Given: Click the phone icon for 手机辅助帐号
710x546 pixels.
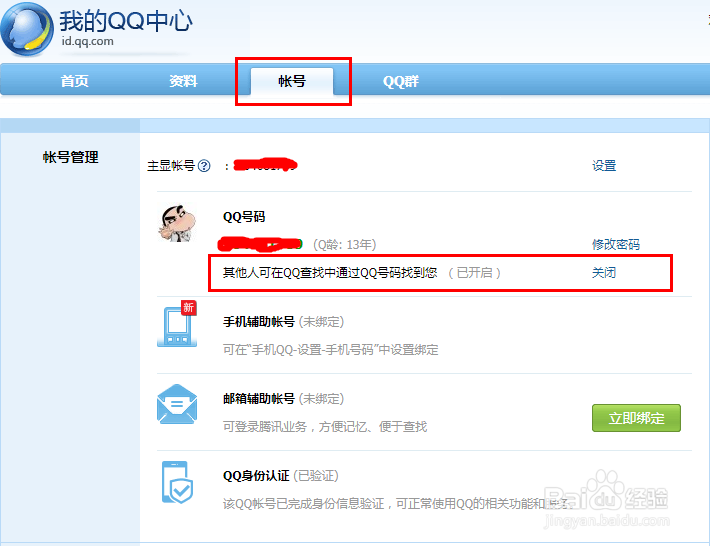Looking at the screenshot, I should 177,326.
